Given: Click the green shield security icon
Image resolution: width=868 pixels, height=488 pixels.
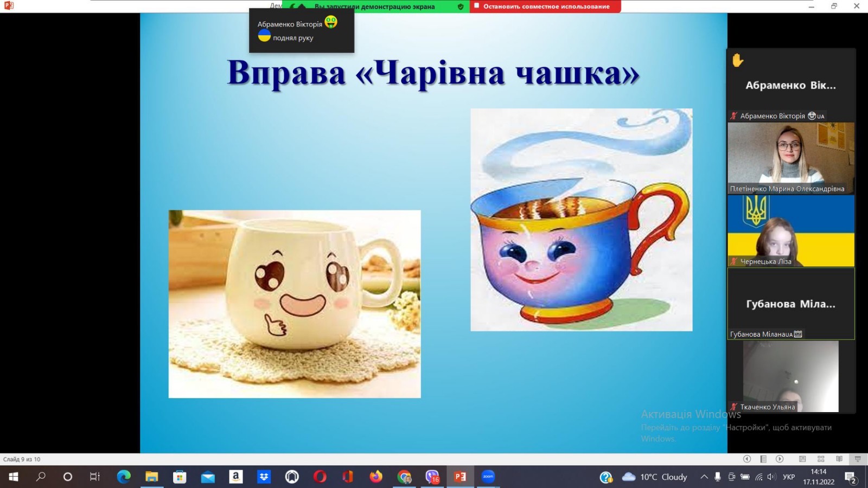Looking at the screenshot, I should 461,7.
